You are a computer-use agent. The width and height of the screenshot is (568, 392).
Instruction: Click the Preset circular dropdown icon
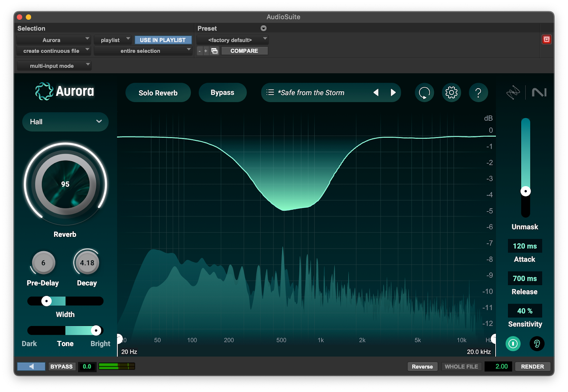coord(263,28)
